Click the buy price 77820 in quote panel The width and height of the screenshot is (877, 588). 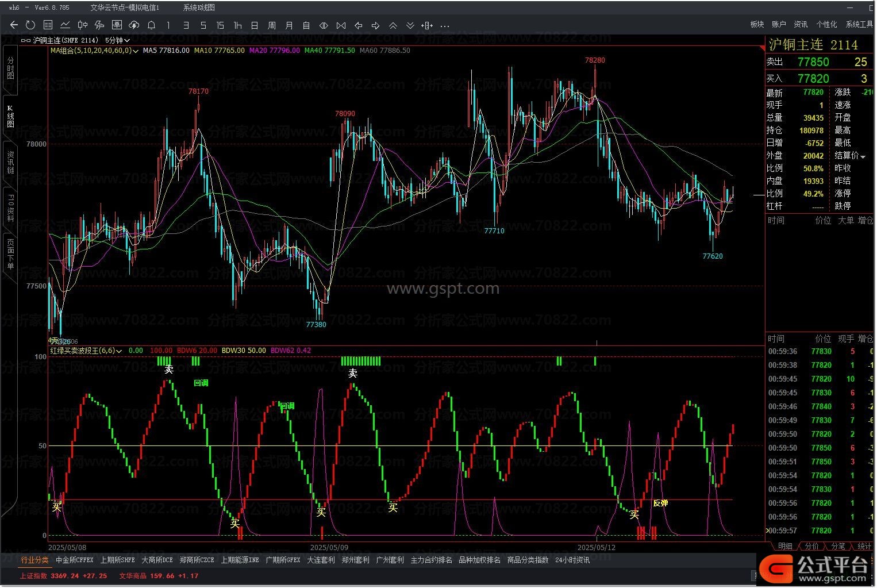coord(813,79)
